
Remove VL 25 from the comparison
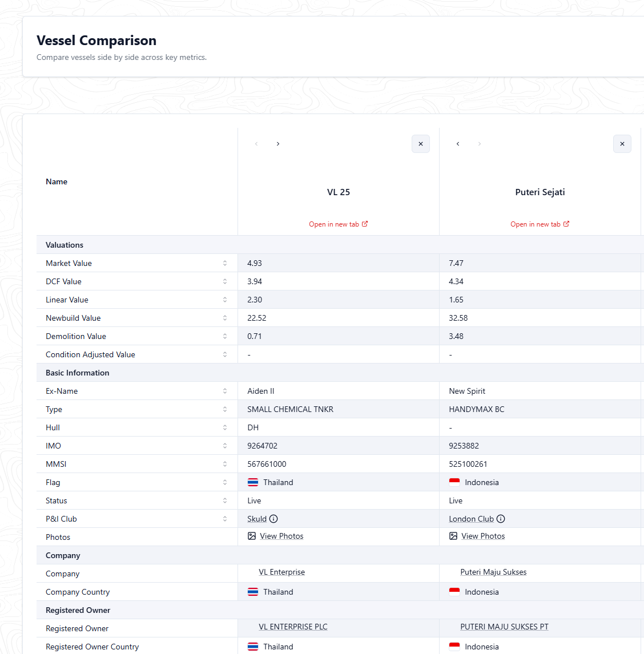[421, 144]
